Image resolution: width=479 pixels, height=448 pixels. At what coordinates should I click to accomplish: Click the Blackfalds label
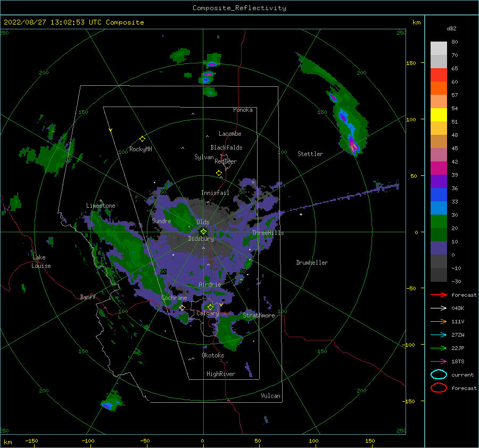coord(226,148)
